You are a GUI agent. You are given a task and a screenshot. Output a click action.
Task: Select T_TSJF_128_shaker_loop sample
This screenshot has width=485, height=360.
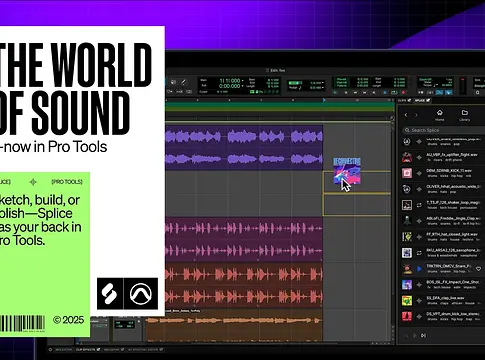pos(442,205)
